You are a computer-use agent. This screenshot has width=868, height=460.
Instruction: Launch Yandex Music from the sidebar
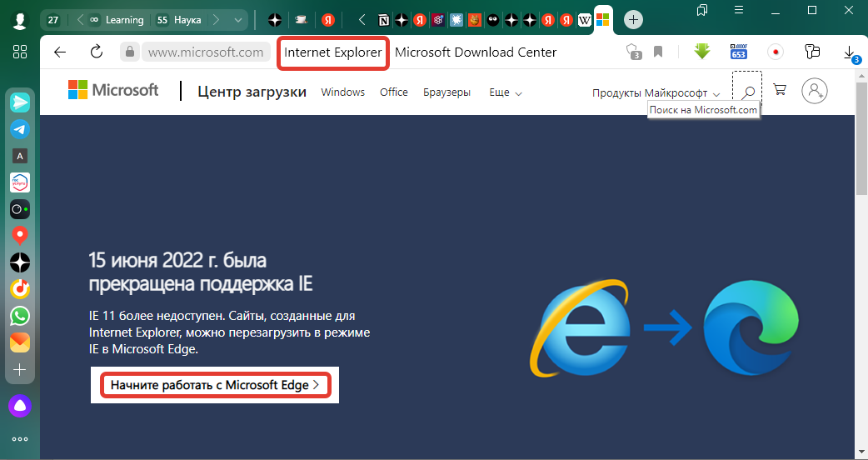click(20, 289)
